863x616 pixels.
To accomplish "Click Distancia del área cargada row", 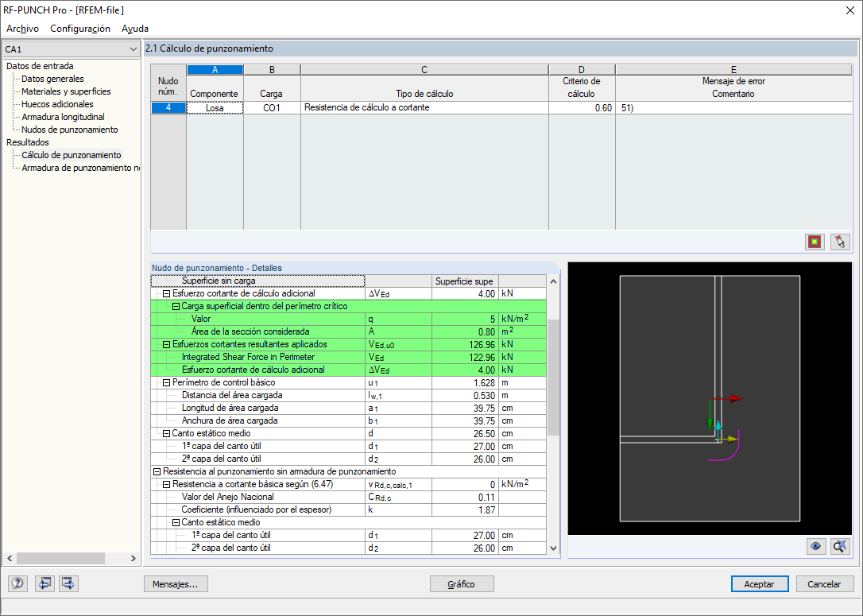I will tap(348, 395).
